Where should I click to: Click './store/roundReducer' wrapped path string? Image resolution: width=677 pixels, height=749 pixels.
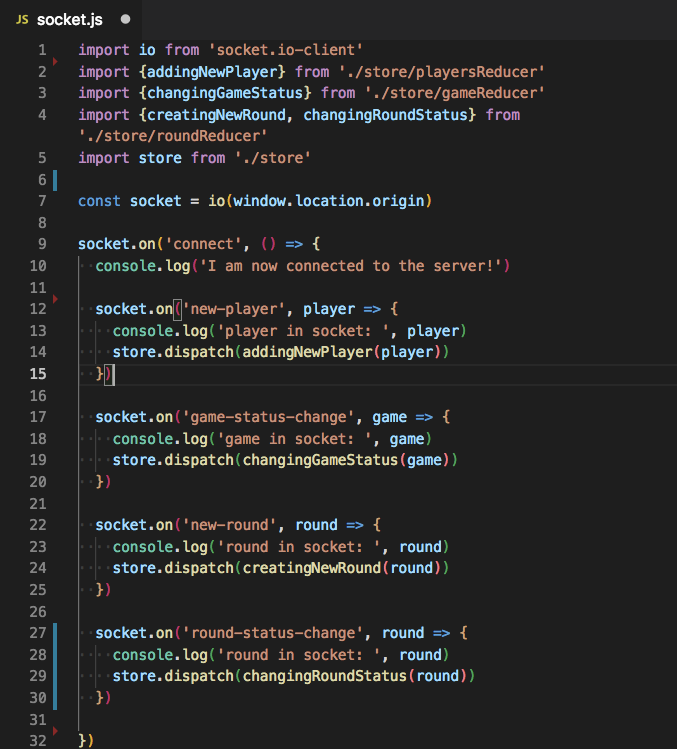[172, 136]
